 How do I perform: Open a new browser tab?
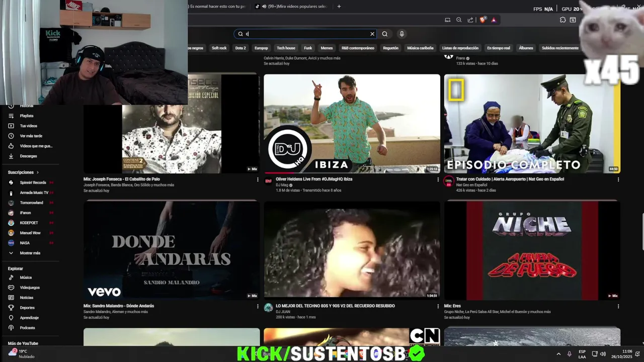coord(339,7)
